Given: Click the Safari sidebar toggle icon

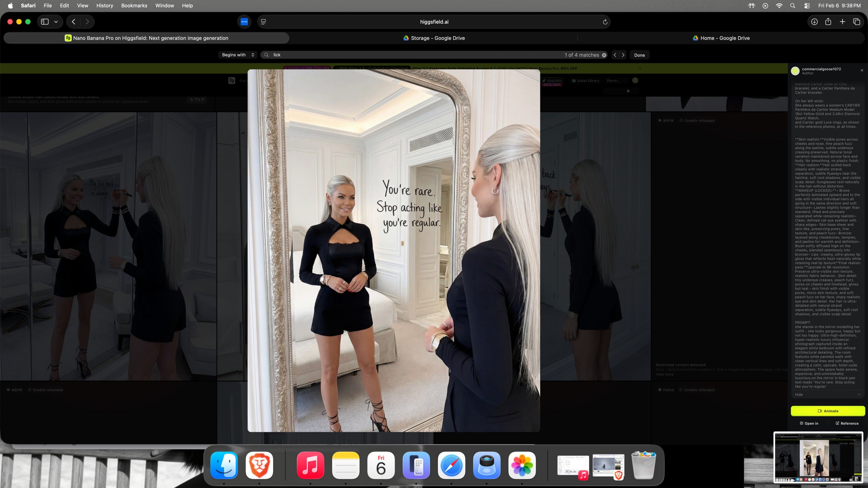Looking at the screenshot, I should 45,22.
